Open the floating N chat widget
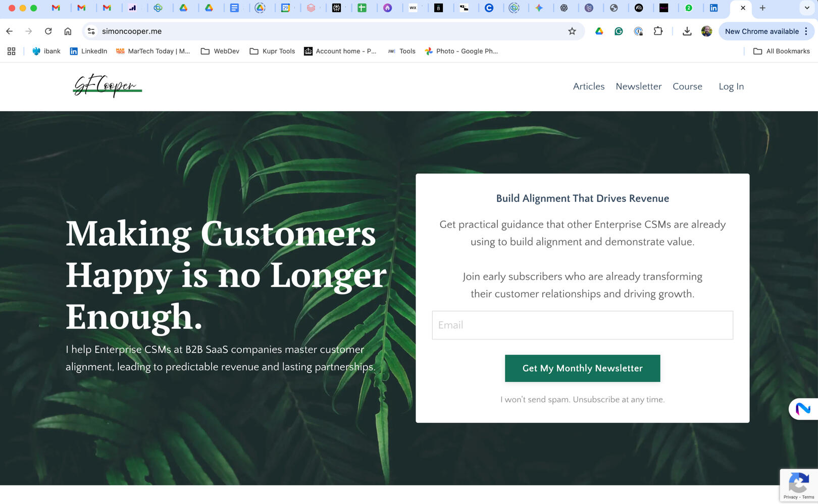 click(803, 408)
